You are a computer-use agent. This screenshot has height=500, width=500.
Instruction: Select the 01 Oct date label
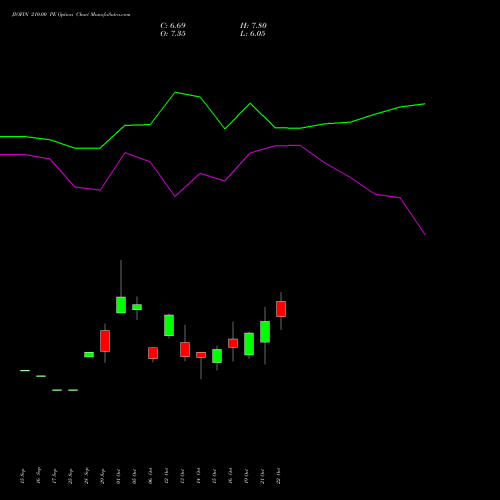tap(118, 476)
